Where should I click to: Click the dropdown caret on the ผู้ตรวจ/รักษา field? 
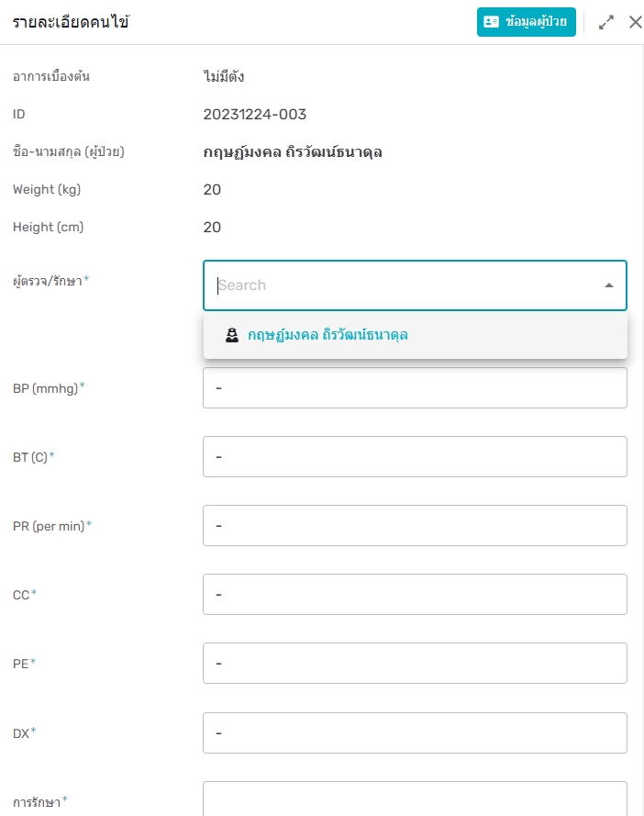609,285
